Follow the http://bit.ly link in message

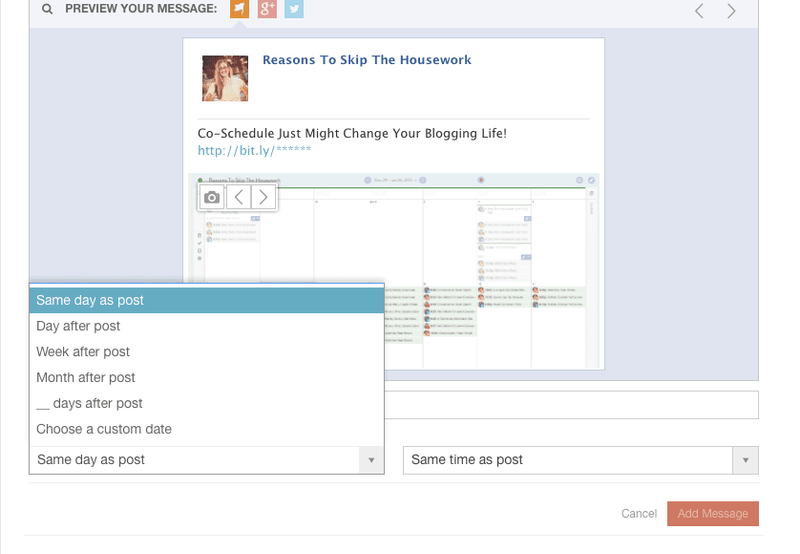[x=254, y=150]
